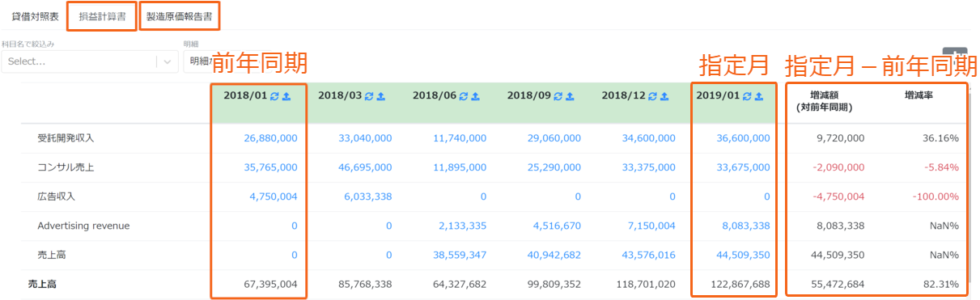This screenshot has width=980, height=300.
Task: Click 44,509,350 in the 売上高 row
Action: [743, 255]
